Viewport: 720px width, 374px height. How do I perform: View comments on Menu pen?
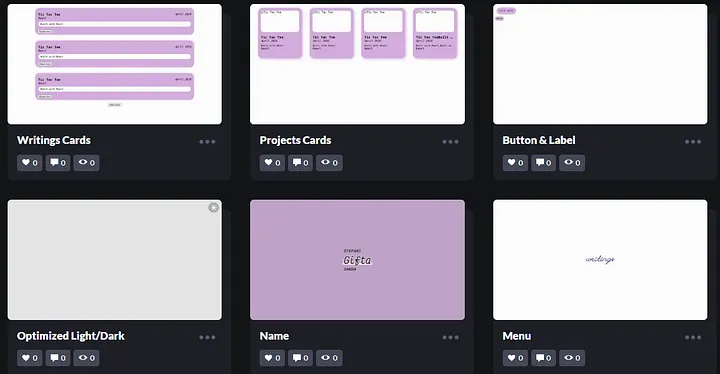(543, 358)
